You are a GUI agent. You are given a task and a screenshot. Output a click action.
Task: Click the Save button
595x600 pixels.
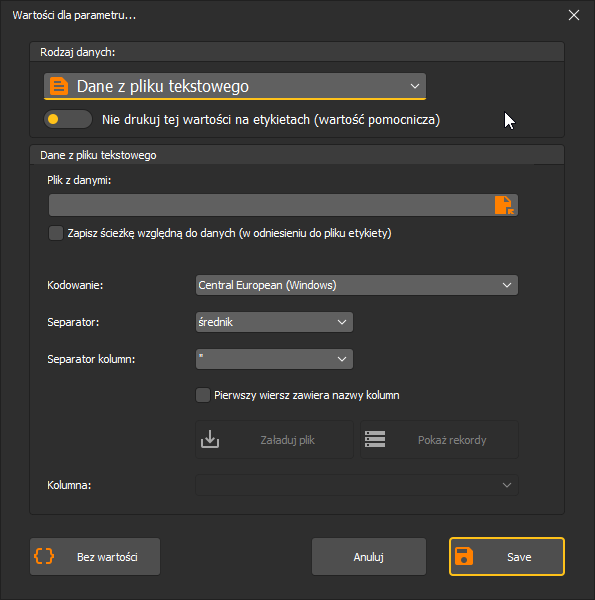tap(507, 557)
